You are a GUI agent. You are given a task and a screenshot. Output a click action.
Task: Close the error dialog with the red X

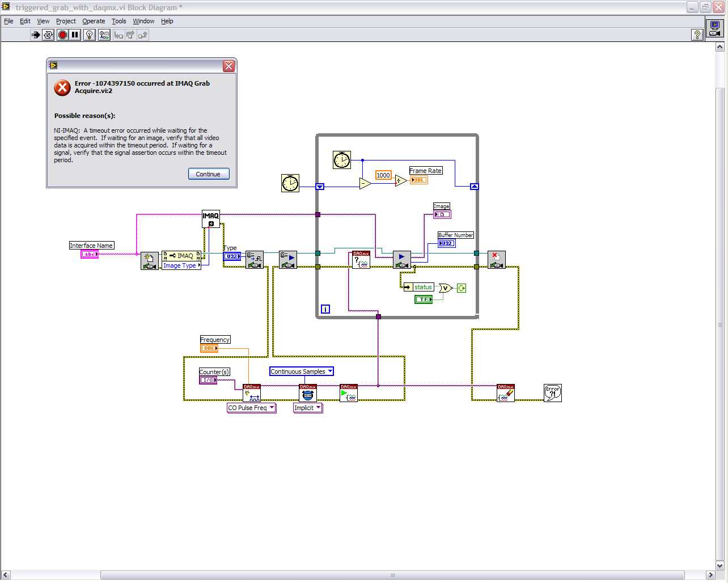[228, 66]
